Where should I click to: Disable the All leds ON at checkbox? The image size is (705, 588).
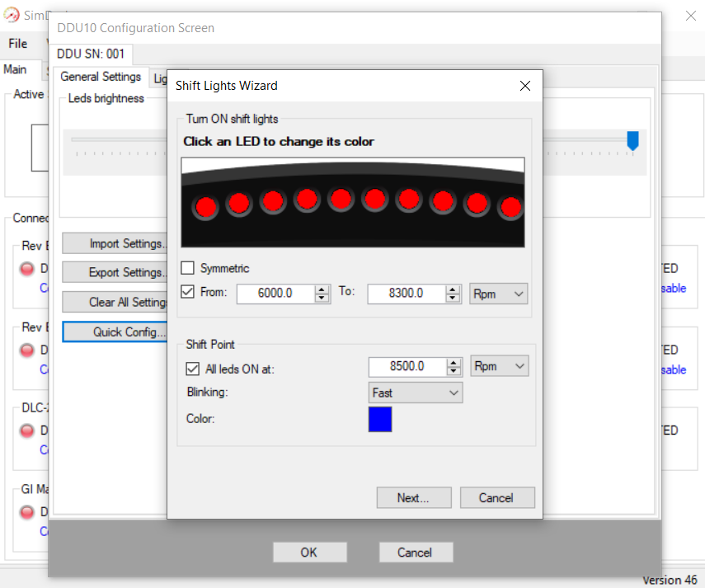tap(193, 369)
